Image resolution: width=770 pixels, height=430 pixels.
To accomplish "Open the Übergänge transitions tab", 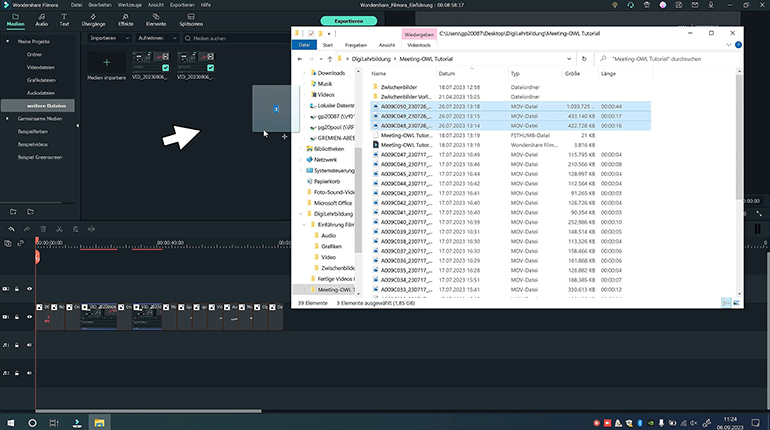I will (93, 20).
